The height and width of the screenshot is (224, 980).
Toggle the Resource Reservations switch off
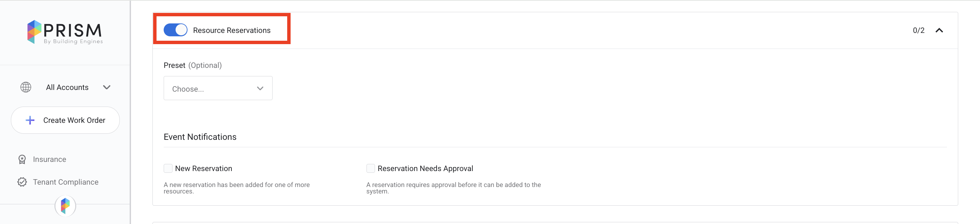click(x=175, y=30)
